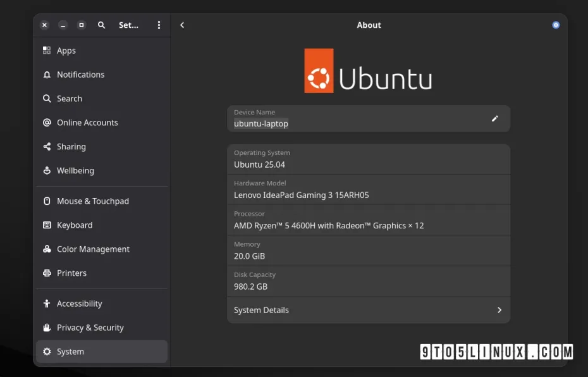
Task: Click the Ubuntu 25.04 text
Action: [x=259, y=164]
